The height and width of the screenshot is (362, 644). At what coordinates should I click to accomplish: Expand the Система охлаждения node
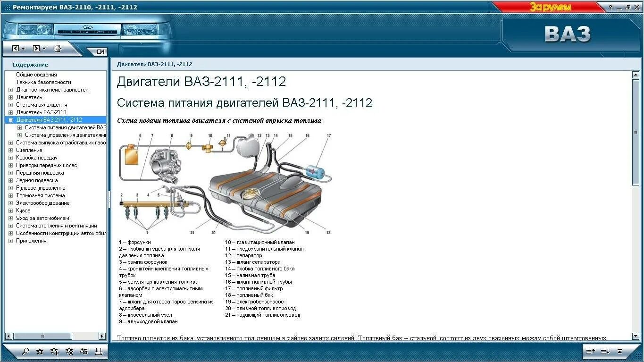tap(10, 105)
